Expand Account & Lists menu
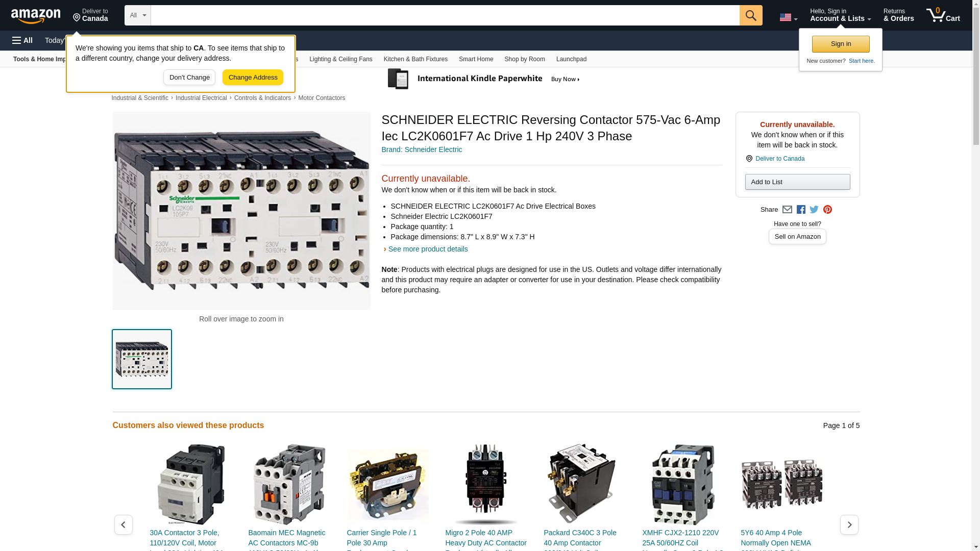This screenshot has height=551, width=980. pos(840,15)
